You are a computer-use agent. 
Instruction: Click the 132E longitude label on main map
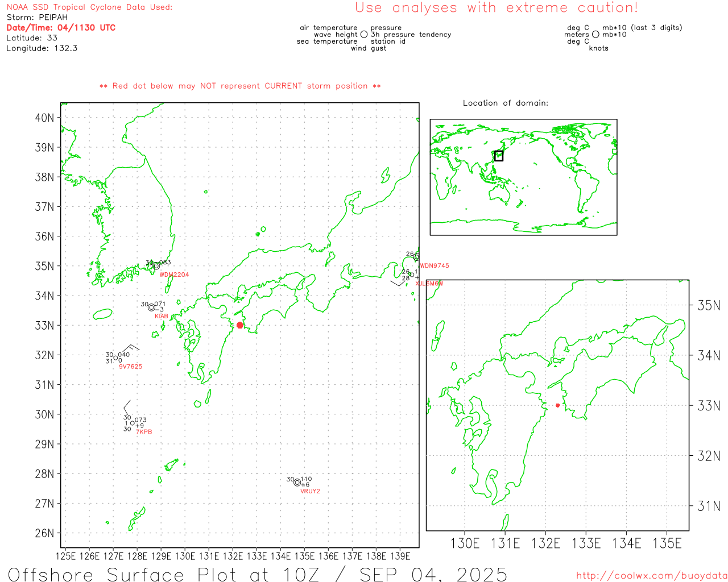(233, 556)
